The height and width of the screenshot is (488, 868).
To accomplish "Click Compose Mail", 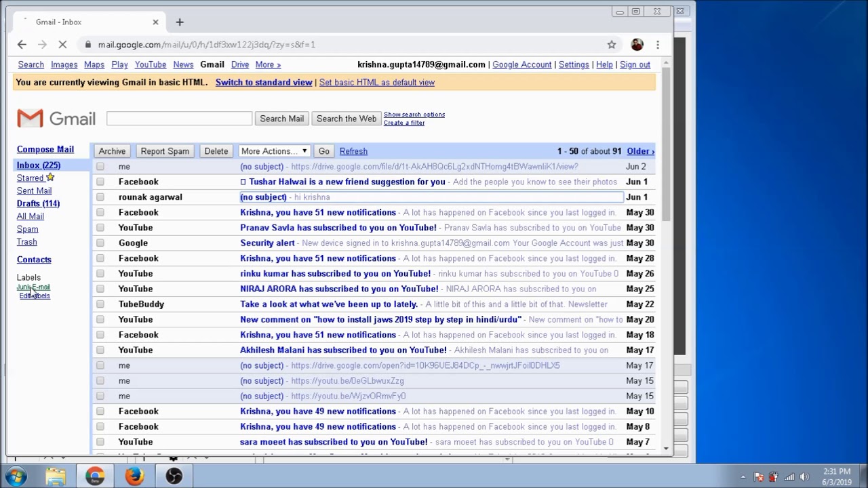I will [x=45, y=149].
